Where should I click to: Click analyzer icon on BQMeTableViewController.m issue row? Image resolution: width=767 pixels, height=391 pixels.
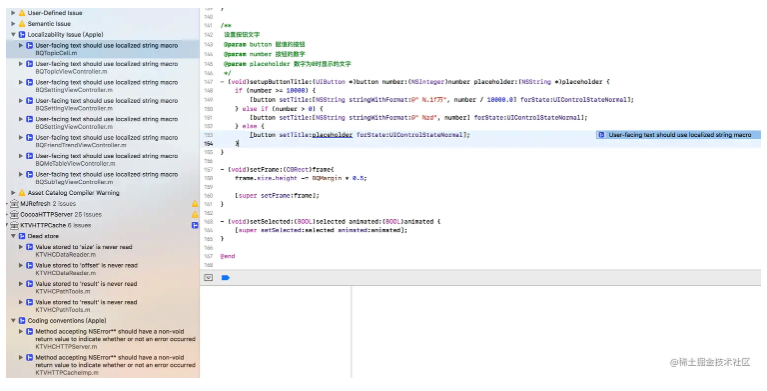[x=30, y=156]
